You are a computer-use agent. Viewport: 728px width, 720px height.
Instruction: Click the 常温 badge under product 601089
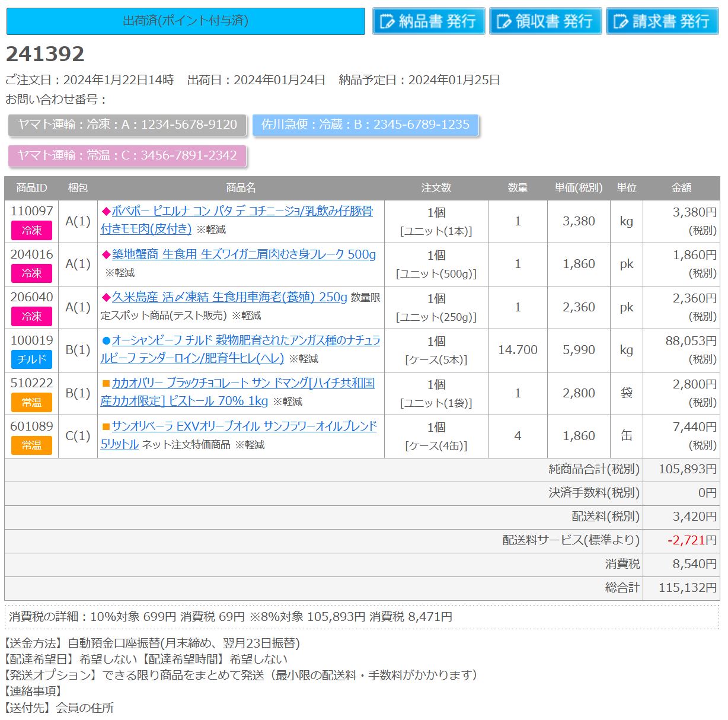point(31,445)
